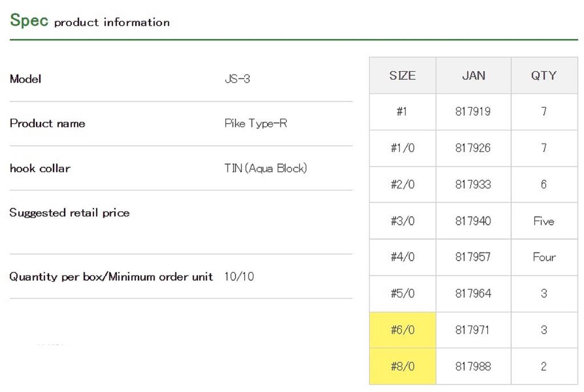Screen dimensions: 584x392
Task: Click the model value JS-3
Action: 237,79
